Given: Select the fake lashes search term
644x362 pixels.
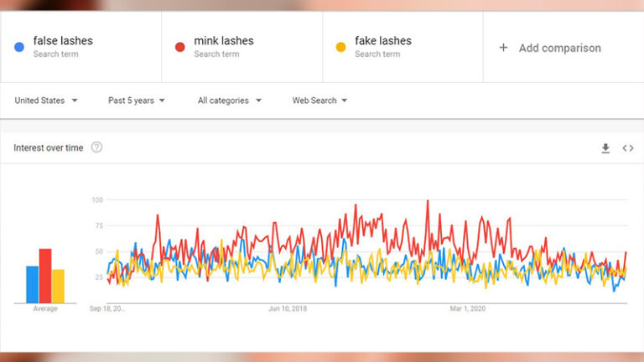Looking at the screenshot, I should coord(383,41).
